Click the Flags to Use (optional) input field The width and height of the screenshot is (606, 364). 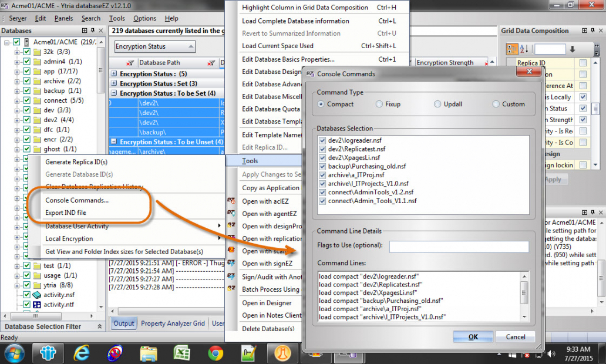coord(459,246)
